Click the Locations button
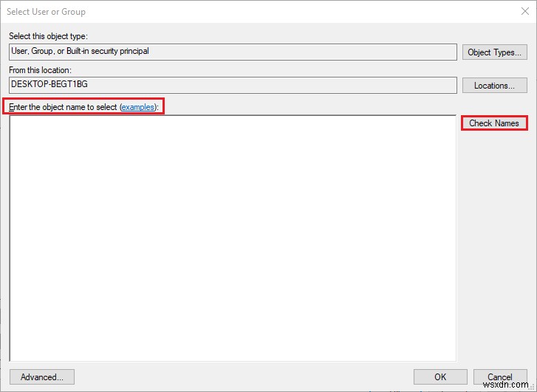The height and width of the screenshot is (392, 537). click(x=495, y=85)
